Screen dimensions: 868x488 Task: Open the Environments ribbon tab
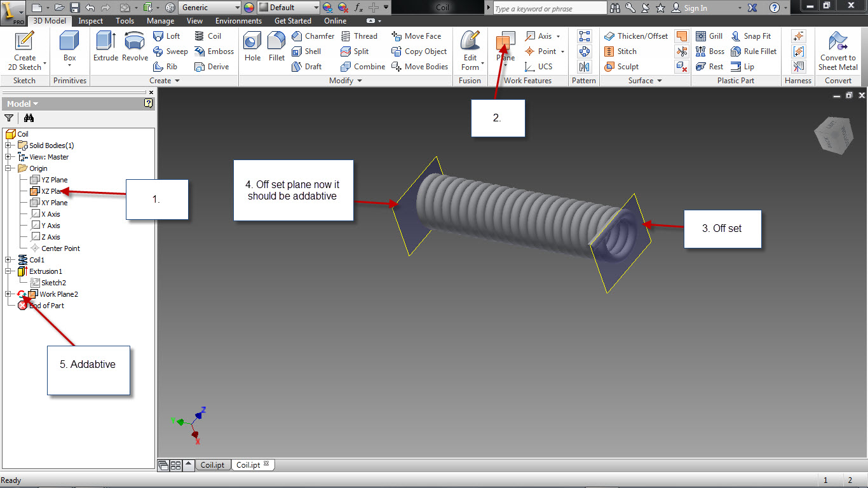pos(238,21)
